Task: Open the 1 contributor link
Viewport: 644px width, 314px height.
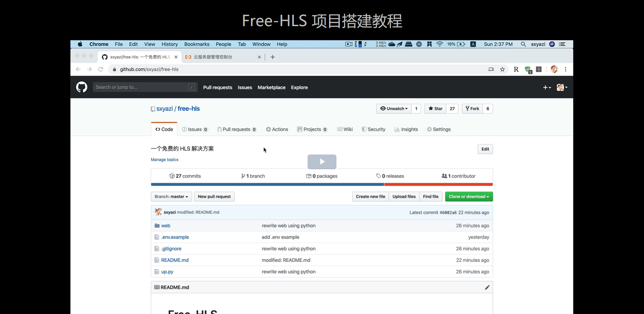Action: click(x=459, y=176)
